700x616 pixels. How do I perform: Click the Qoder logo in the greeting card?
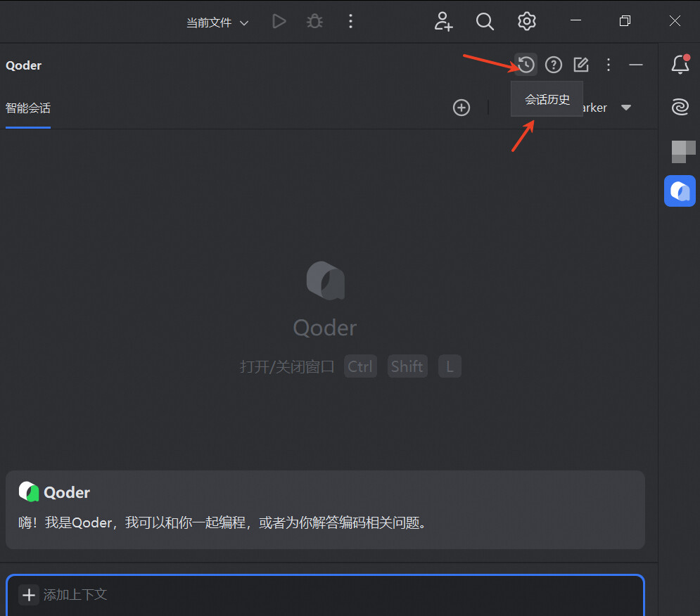[x=29, y=492]
